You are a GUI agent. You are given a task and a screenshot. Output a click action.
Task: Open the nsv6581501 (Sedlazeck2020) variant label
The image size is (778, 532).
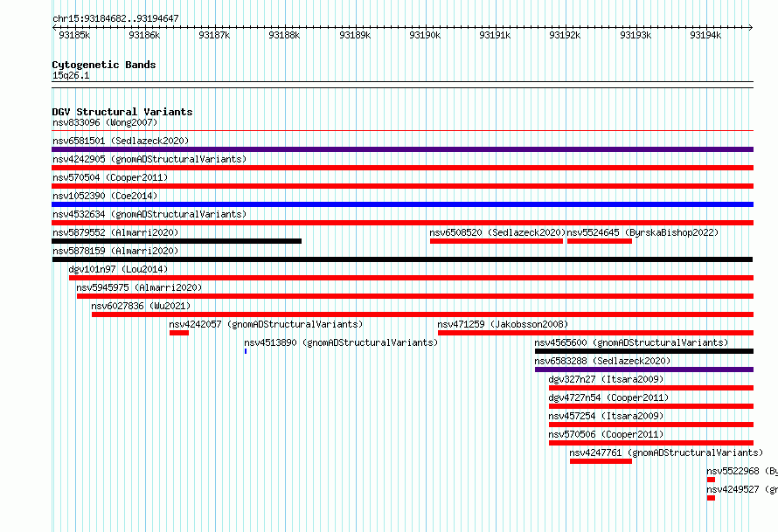[121, 141]
